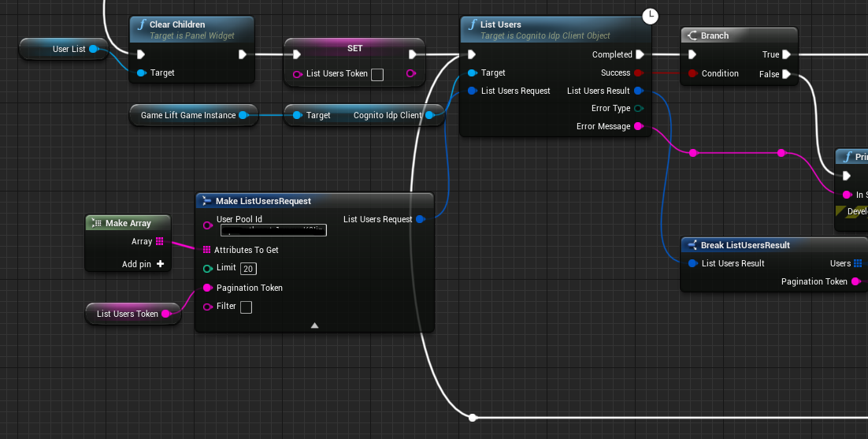Click Break ListUsersResult struct icon
This screenshot has width=868, height=439.
[x=692, y=245]
